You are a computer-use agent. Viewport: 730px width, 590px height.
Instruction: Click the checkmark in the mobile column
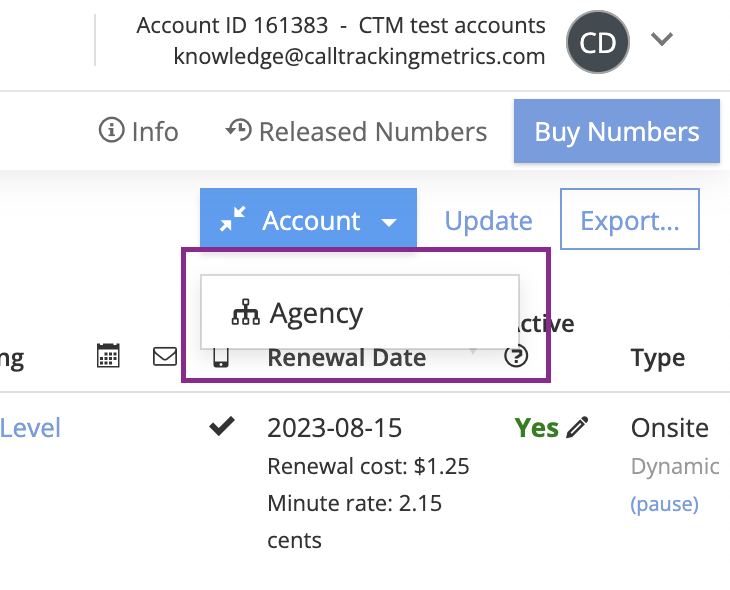[222, 426]
